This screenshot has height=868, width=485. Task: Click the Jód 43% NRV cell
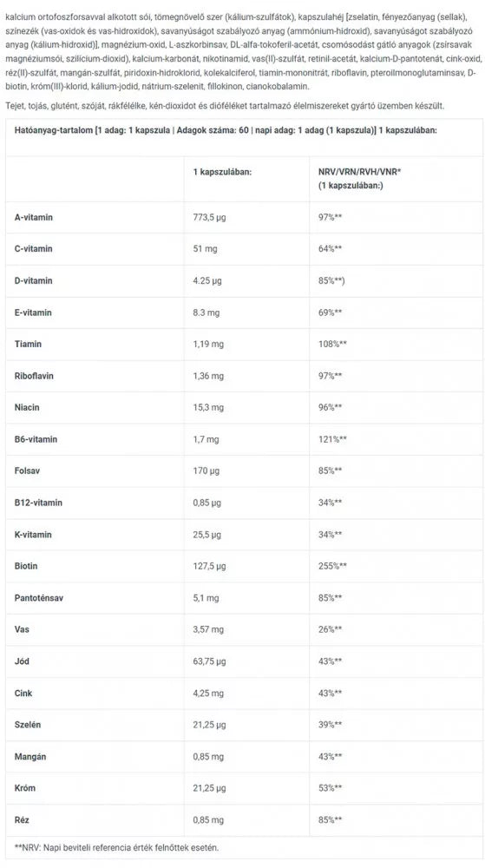point(331,661)
